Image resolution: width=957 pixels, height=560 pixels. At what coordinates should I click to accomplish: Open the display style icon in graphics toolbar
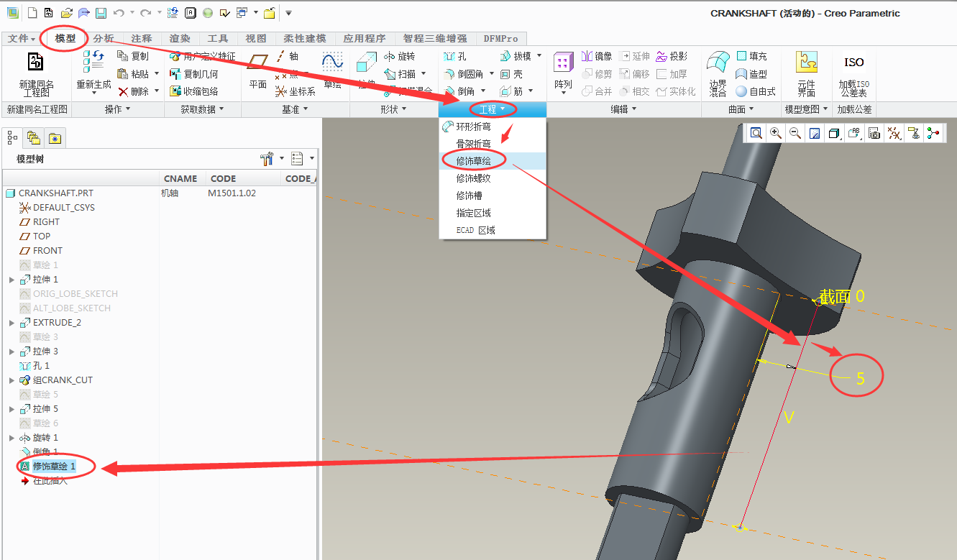pyautogui.click(x=834, y=133)
